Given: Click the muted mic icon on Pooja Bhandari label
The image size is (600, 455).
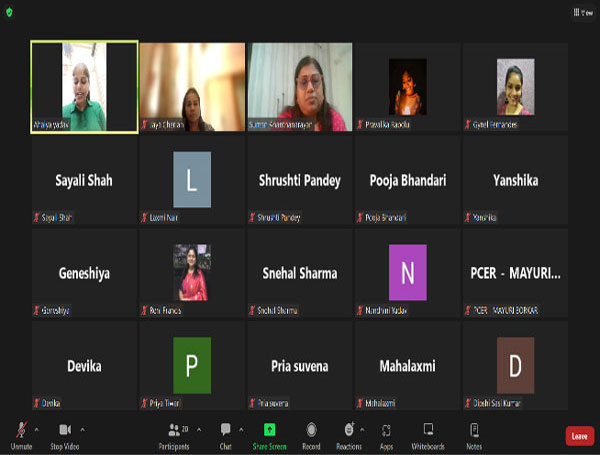Looking at the screenshot, I should click(360, 217).
